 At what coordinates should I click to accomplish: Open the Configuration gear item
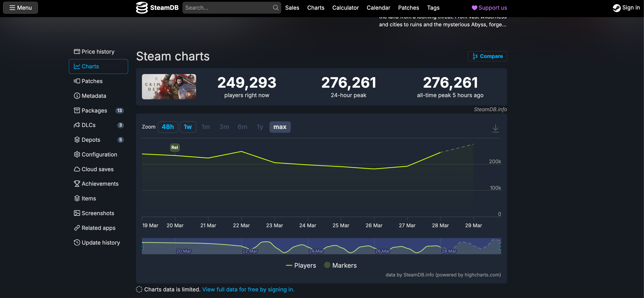tap(99, 154)
